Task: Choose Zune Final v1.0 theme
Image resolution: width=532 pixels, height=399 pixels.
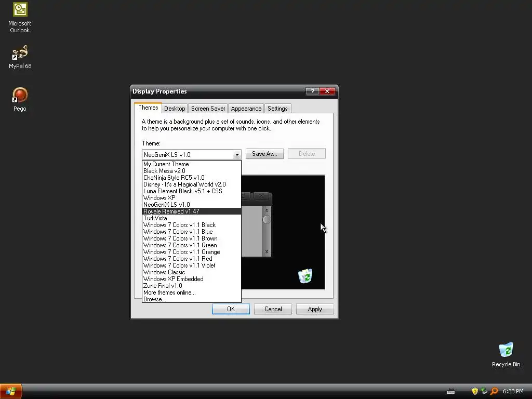Action: (x=191, y=286)
